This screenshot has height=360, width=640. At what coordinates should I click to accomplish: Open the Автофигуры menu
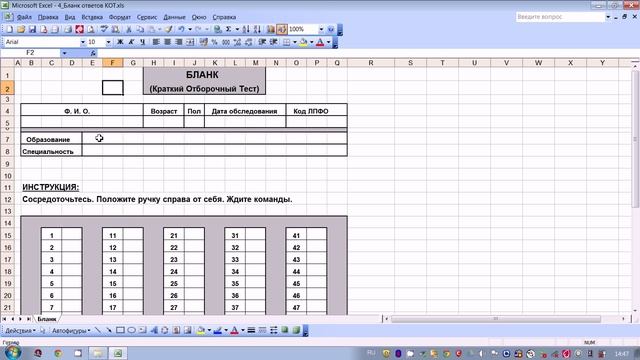[71, 331]
